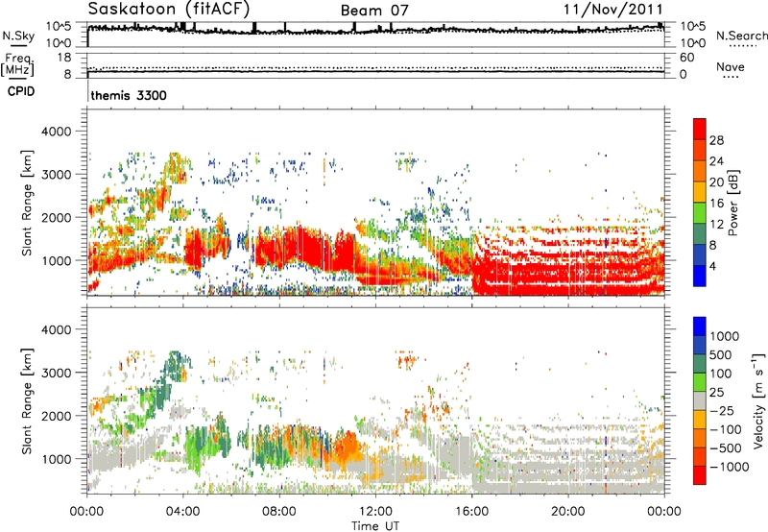This screenshot has height=532, width=768.
Task: Click the "18" frequency axis tick label
Action: [x=64, y=58]
